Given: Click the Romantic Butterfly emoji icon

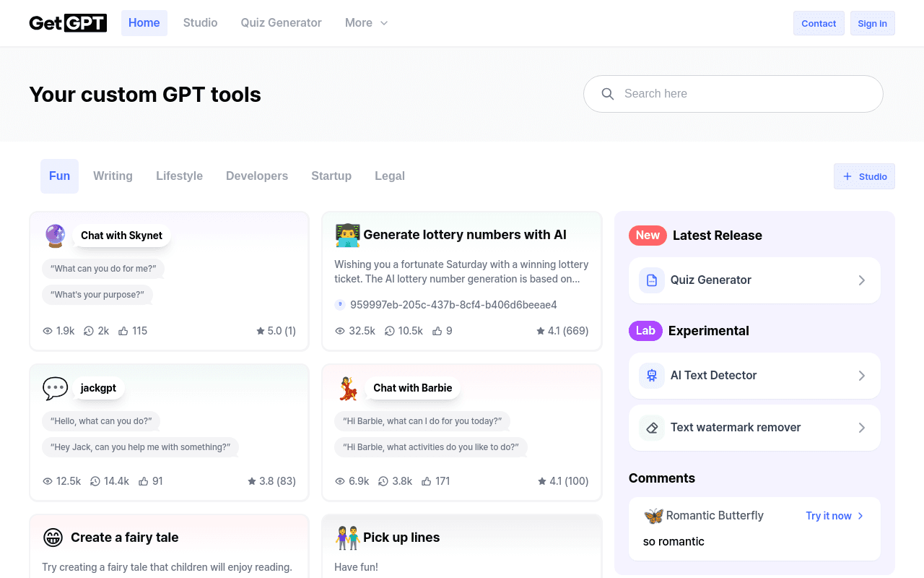Looking at the screenshot, I should tap(653, 516).
